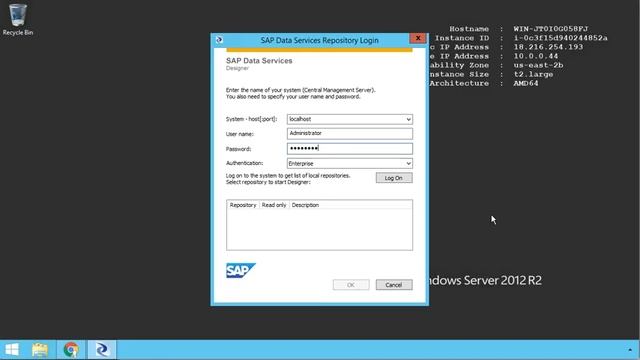Click the System host field containing localhost
This screenshot has width=640, height=360.
[349, 119]
